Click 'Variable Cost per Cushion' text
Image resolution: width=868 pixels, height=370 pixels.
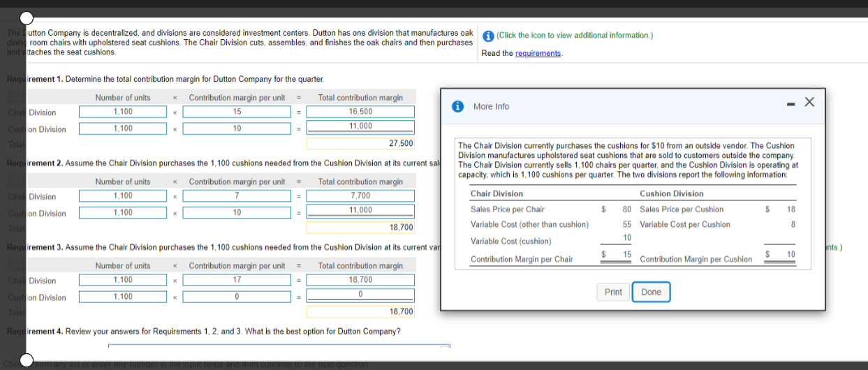[685, 225]
